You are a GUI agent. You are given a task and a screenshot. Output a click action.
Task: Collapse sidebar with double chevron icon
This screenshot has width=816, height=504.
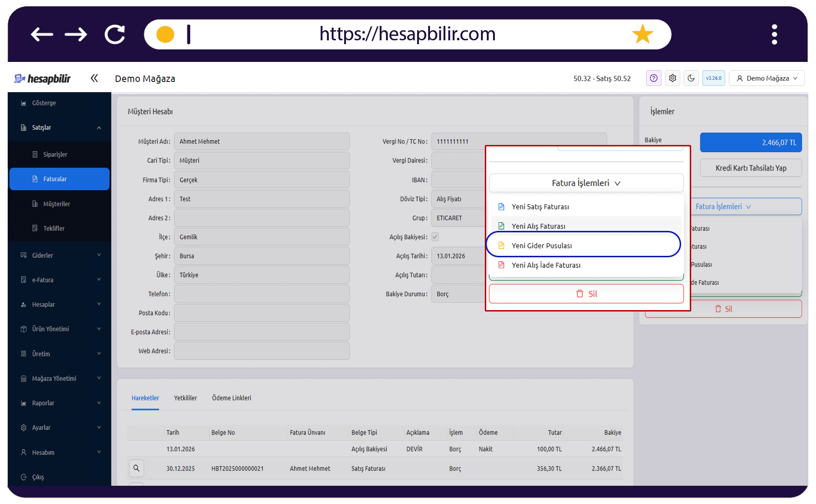(x=94, y=78)
